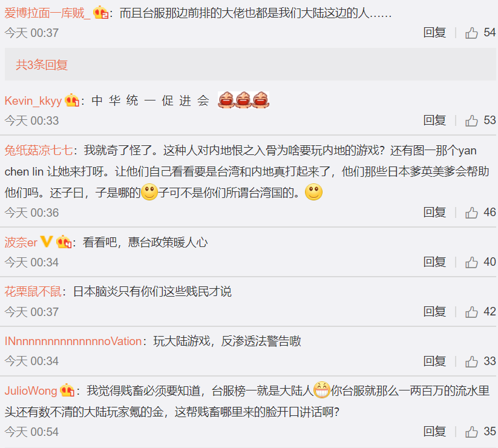498x448 pixels.
Task: Click crown badge beside JulioWong username
Action: point(67,390)
